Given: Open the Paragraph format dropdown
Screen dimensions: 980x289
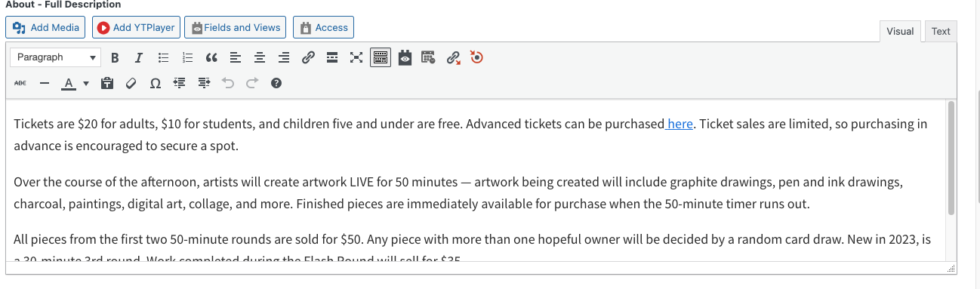Looking at the screenshot, I should click(x=55, y=57).
